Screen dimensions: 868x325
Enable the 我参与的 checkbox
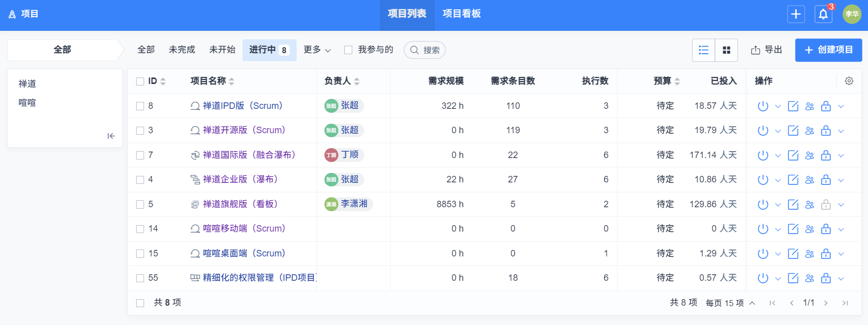348,50
